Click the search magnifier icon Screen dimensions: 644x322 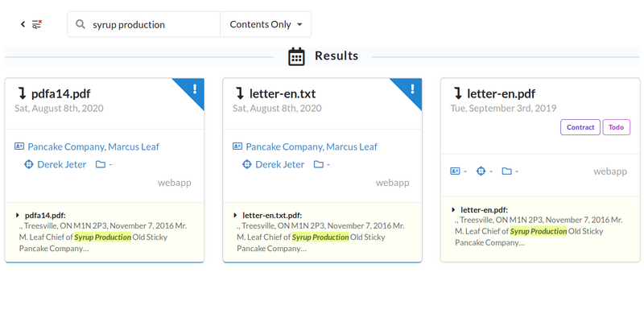point(80,25)
